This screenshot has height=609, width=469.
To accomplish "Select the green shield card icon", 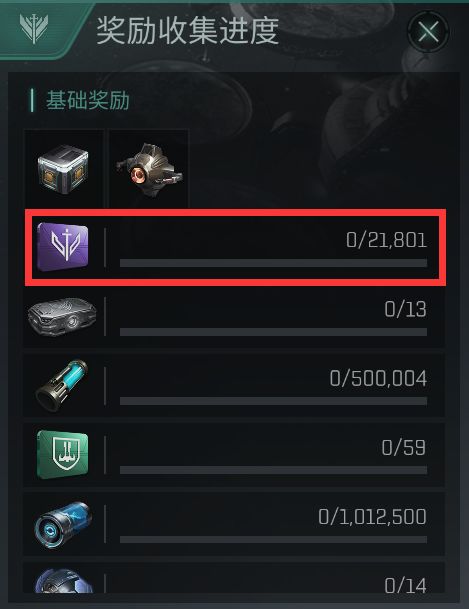I will pos(63,454).
